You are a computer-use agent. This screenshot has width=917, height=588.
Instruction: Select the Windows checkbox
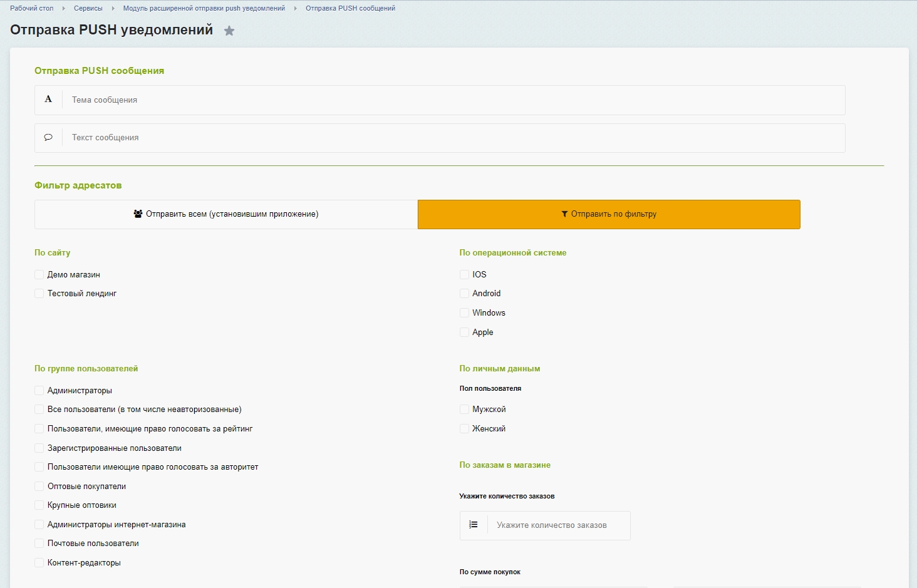click(464, 313)
